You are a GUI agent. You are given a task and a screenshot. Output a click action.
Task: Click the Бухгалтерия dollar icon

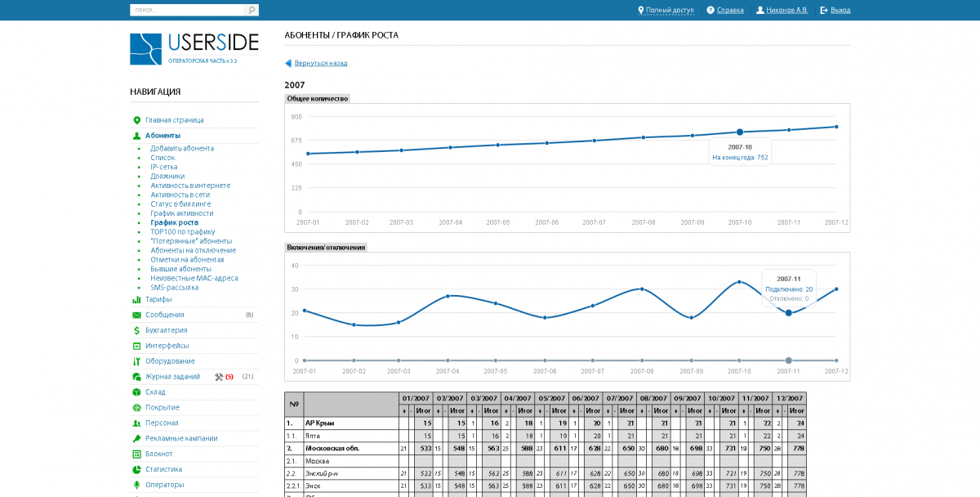[136, 330]
